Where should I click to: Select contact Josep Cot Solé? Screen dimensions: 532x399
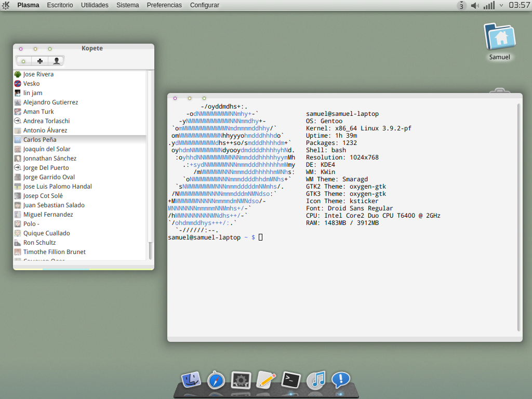[x=79, y=196]
